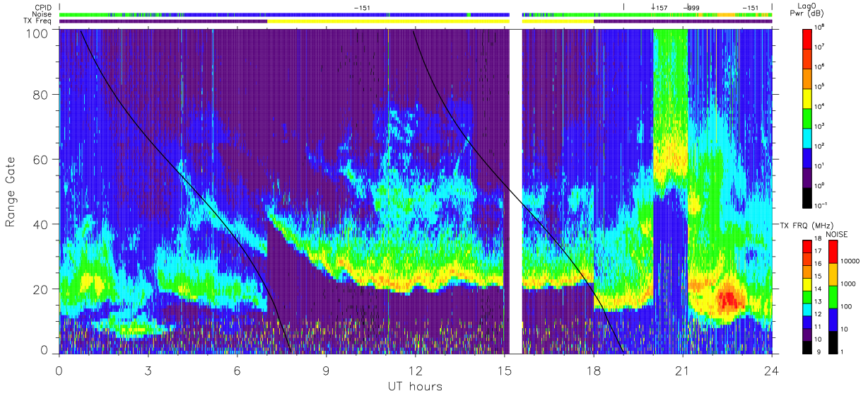This screenshot has height=401, width=868.
Task: Click the "TX Freq" row label at top left
Action: tap(39, 21)
